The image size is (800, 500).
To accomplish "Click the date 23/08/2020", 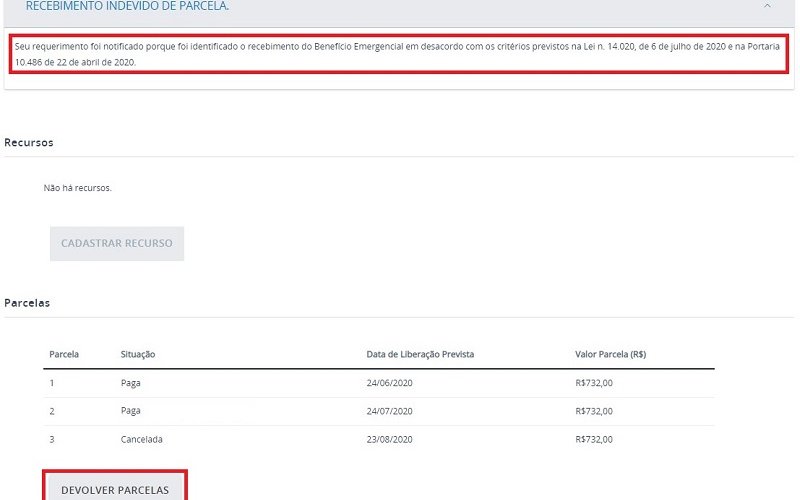I will click(389, 439).
